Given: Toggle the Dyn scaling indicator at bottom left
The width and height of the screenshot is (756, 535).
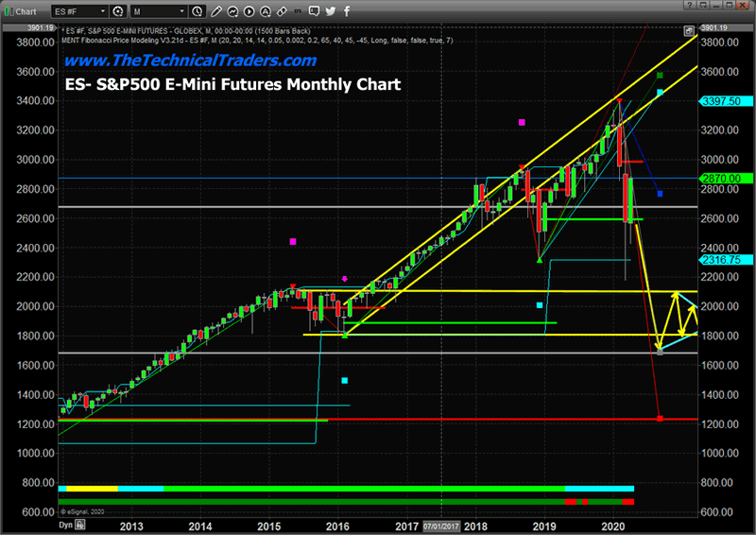Looking at the screenshot, I should 66,523.
